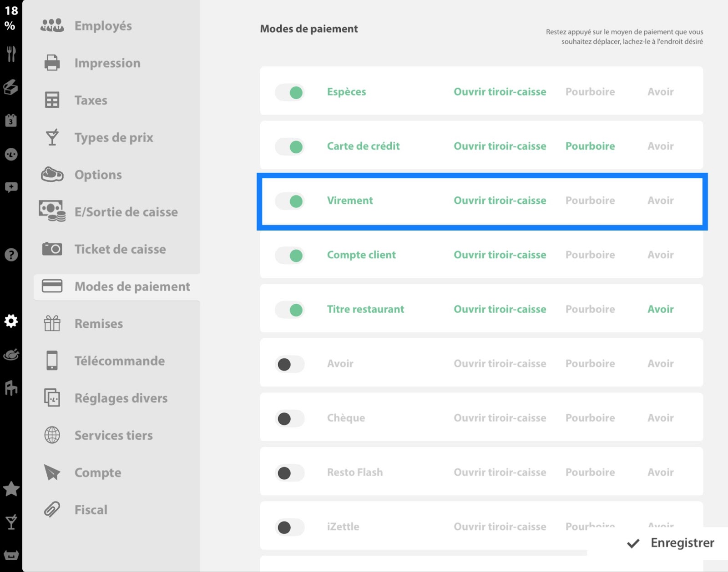Click the Options steak icon
This screenshot has width=728, height=572.
(52, 175)
